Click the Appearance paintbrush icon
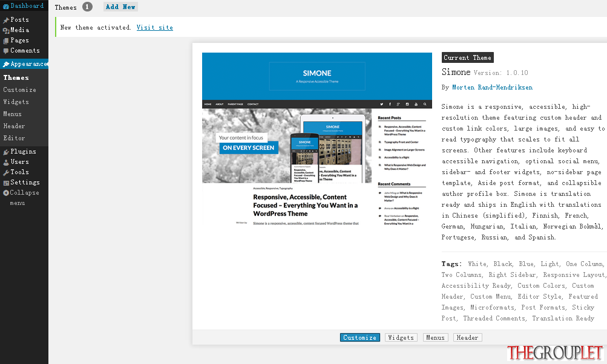The image size is (607, 364). point(6,64)
